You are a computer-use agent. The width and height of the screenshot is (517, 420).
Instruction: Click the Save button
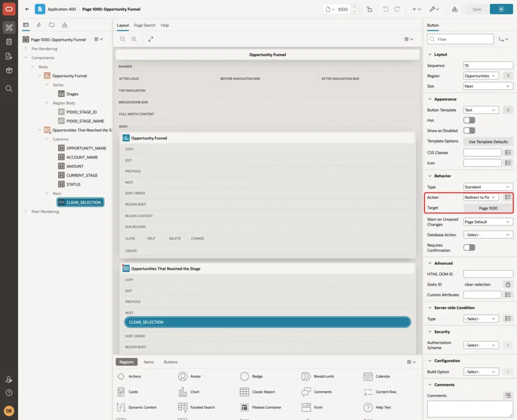(x=477, y=9)
